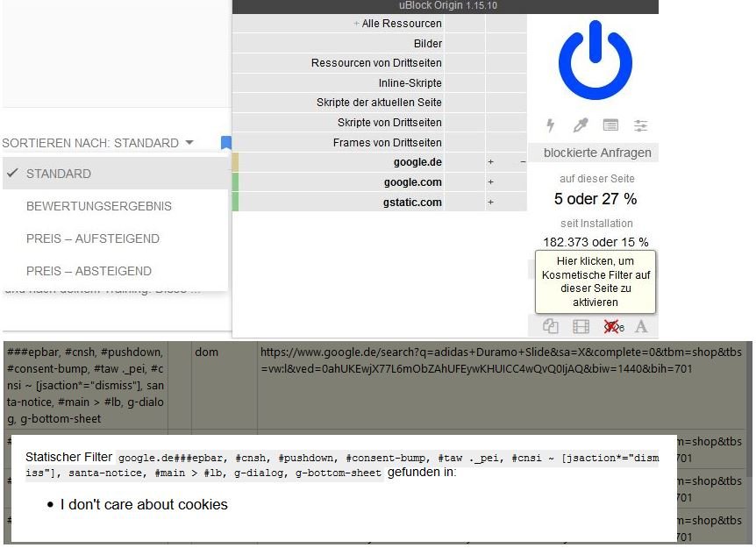This screenshot has height=548, width=756.
Task: Toggle remote fonts blocking (A icon)
Action: [641, 326]
